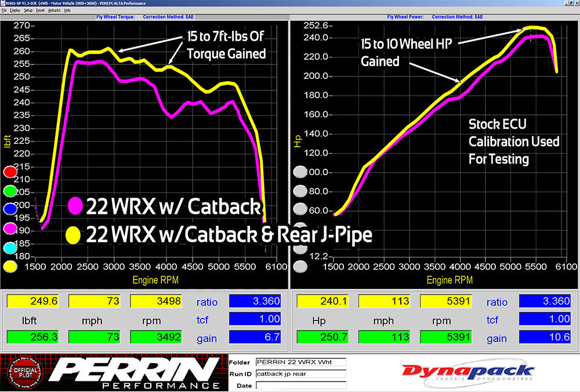
Task: Open the Display menu
Action: (15, 10)
